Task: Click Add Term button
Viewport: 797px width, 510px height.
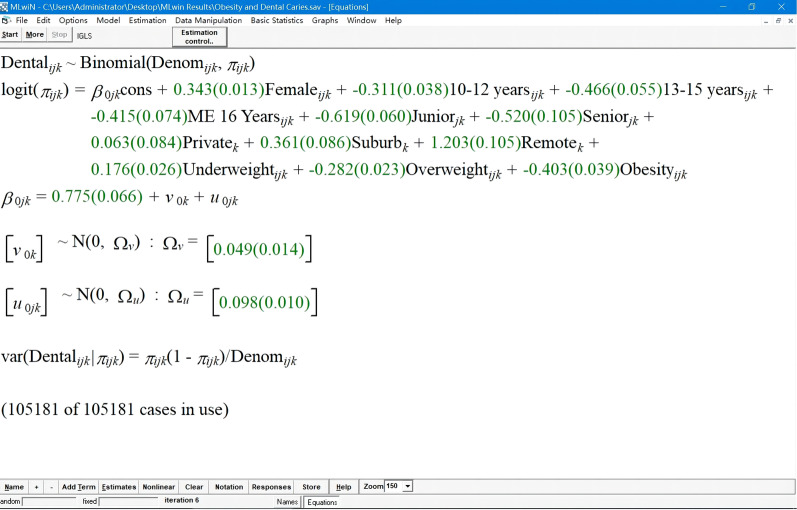Action: click(x=79, y=487)
